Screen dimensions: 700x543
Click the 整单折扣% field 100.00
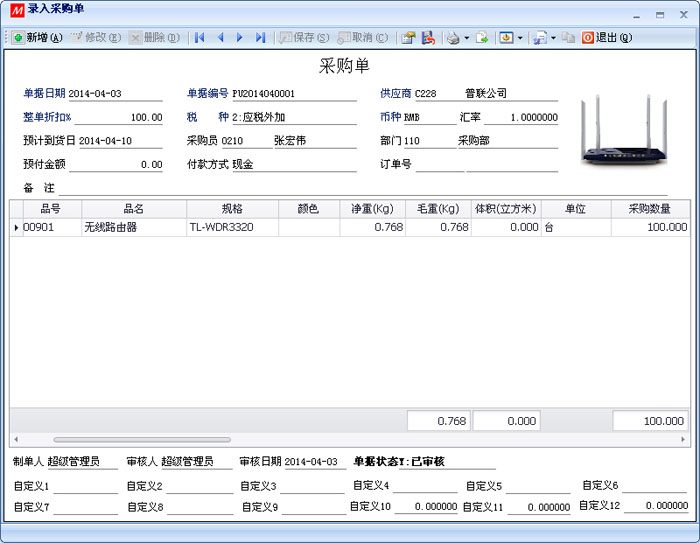117,117
